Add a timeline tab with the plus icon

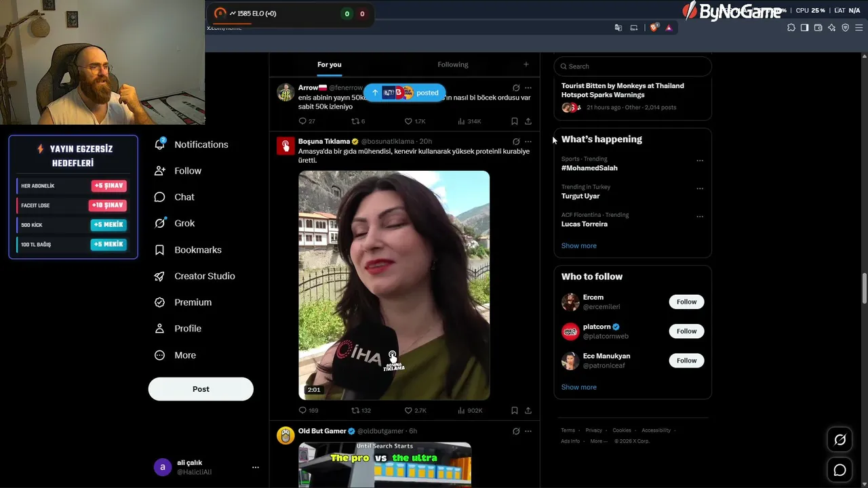pos(526,64)
